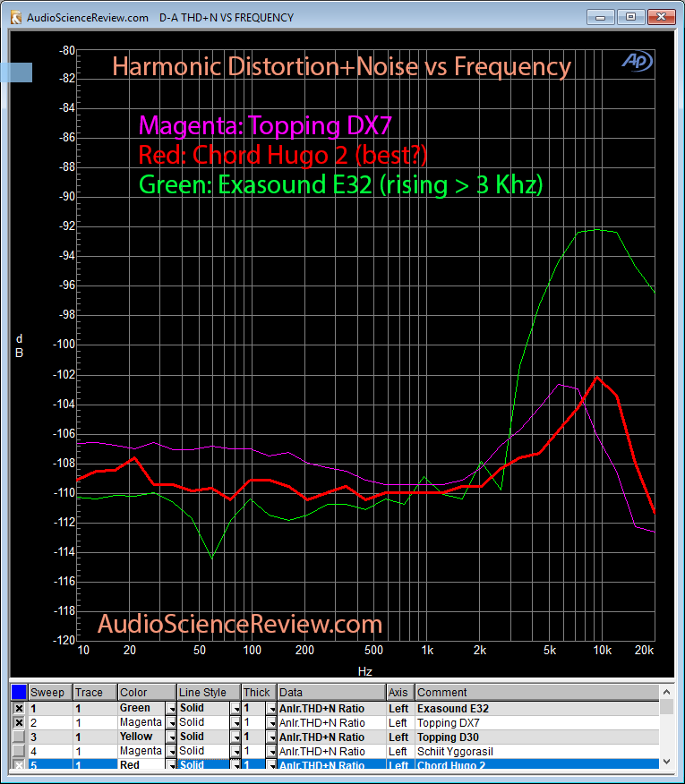The height and width of the screenshot is (784, 685).
Task: Uncheck the Exasound E32 sweep visibility box
Action: click(19, 709)
